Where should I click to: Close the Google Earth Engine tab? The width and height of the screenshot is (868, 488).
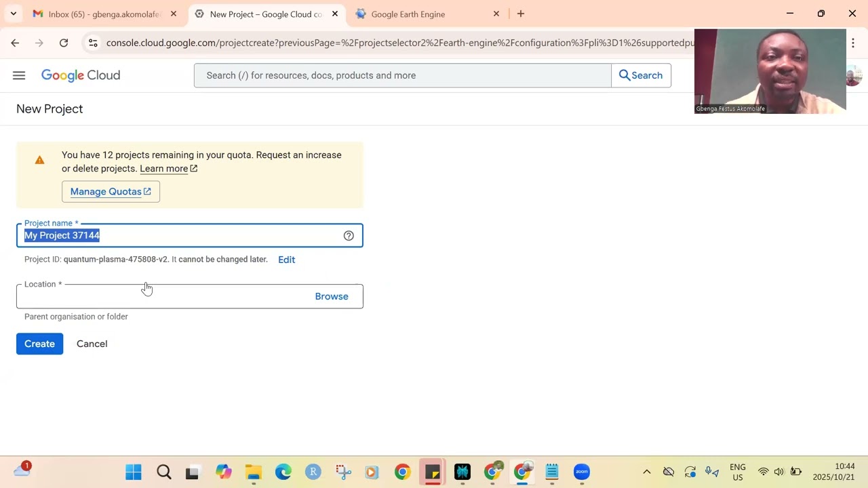click(496, 14)
